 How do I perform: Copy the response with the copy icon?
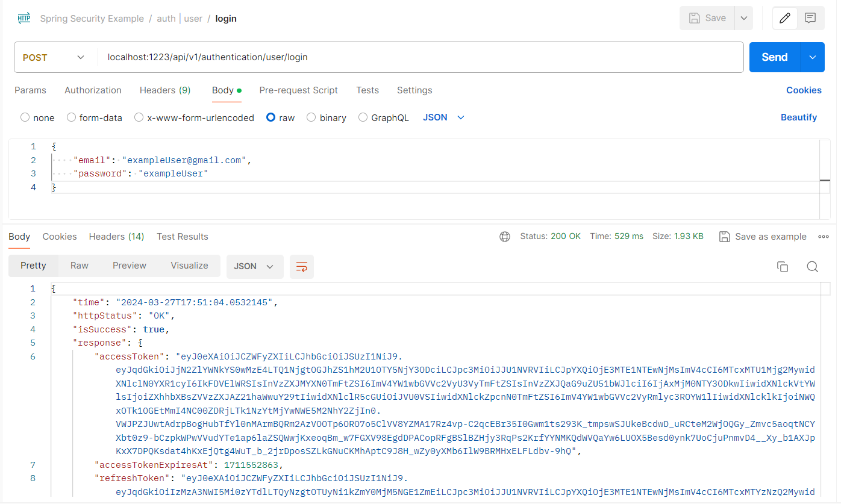pyautogui.click(x=783, y=267)
